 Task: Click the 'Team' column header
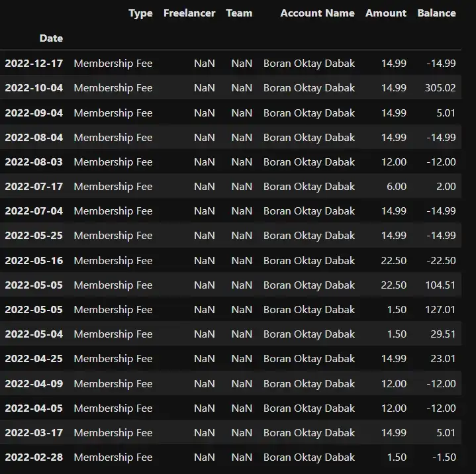tap(239, 13)
